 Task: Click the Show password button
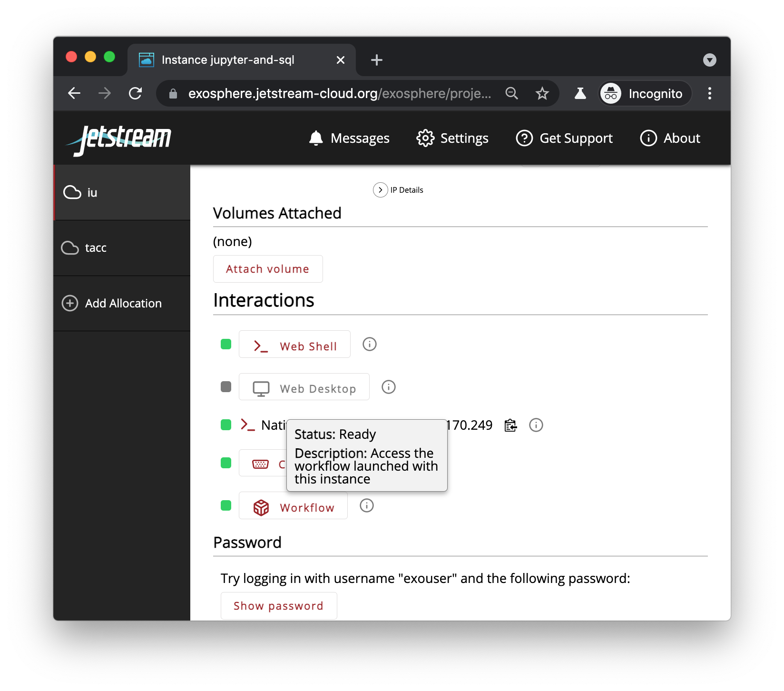[278, 605]
